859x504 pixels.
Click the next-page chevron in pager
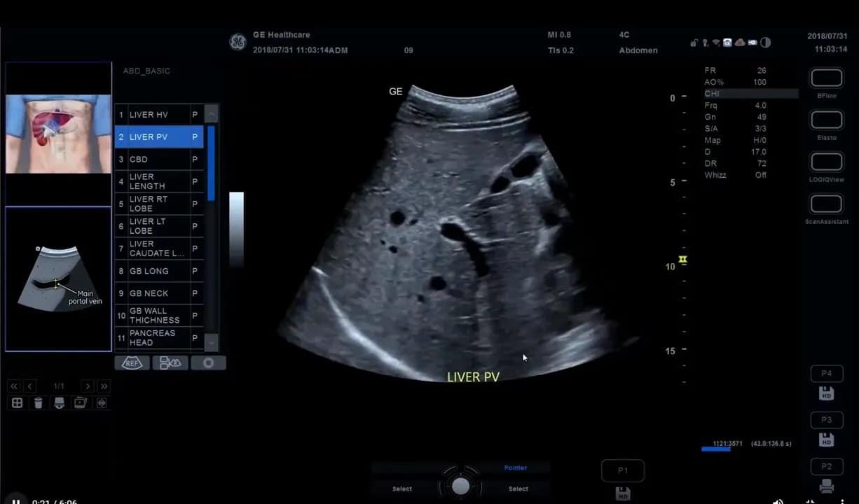point(87,386)
